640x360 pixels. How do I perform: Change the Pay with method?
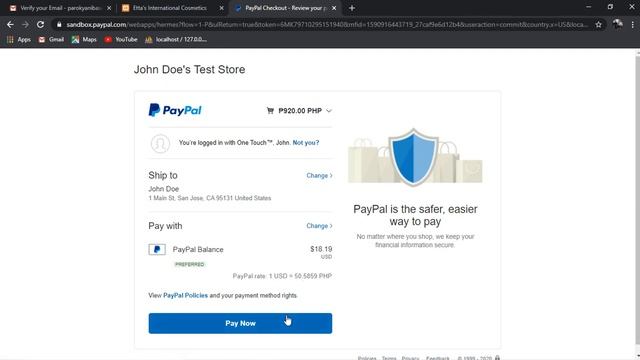[319, 226]
